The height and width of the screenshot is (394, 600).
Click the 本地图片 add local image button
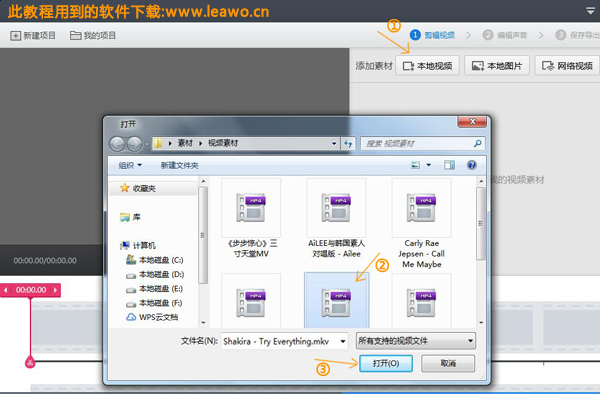click(497, 66)
